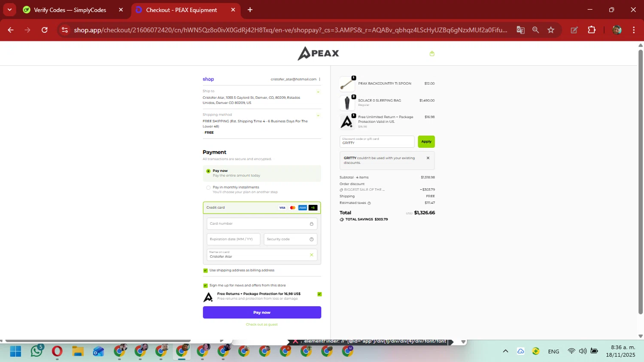The image size is (644, 362).
Task: Click the translate page icon
Action: click(x=520, y=30)
